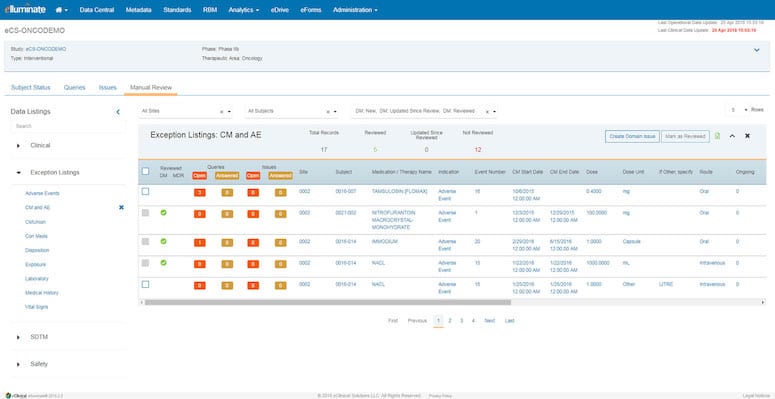The image size is (775, 399).
Task: Select the Manual Review tab
Action: 151,88
